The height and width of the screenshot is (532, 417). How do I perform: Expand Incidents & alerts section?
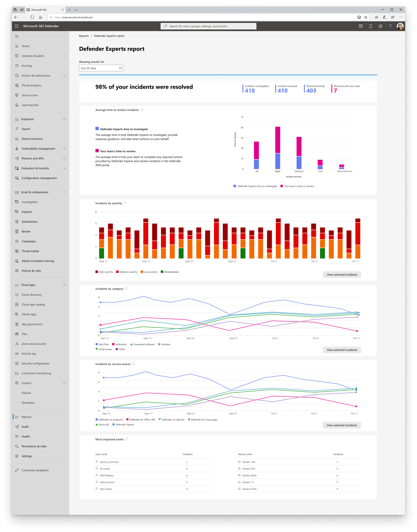[64, 56]
